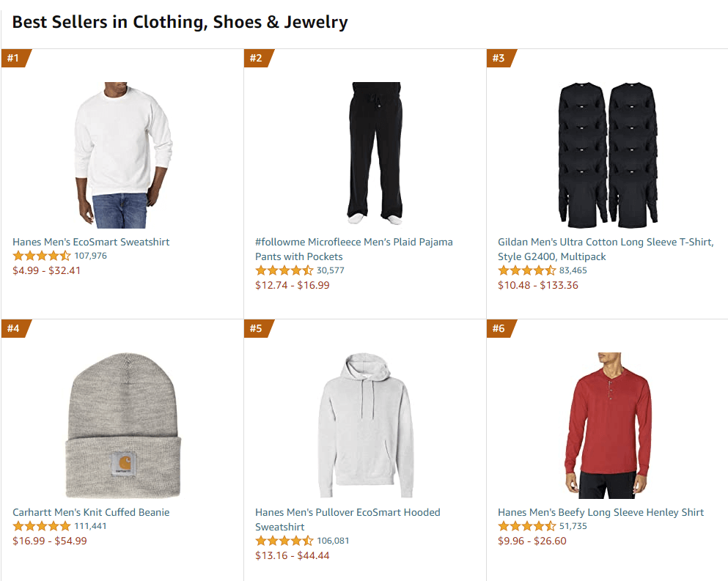The width and height of the screenshot is (728, 581).
Task: Open Hanes Men's Beefy Henley Shirt link
Action: point(600,512)
